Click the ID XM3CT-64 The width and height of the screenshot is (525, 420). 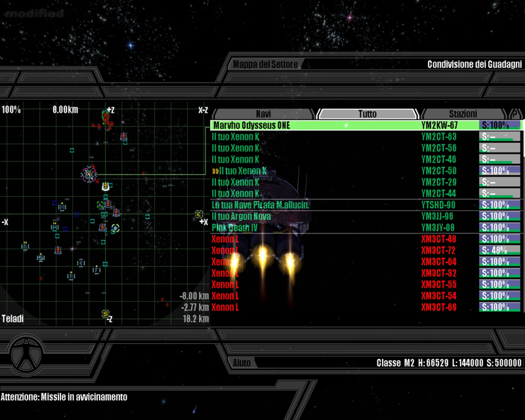pyautogui.click(x=438, y=262)
